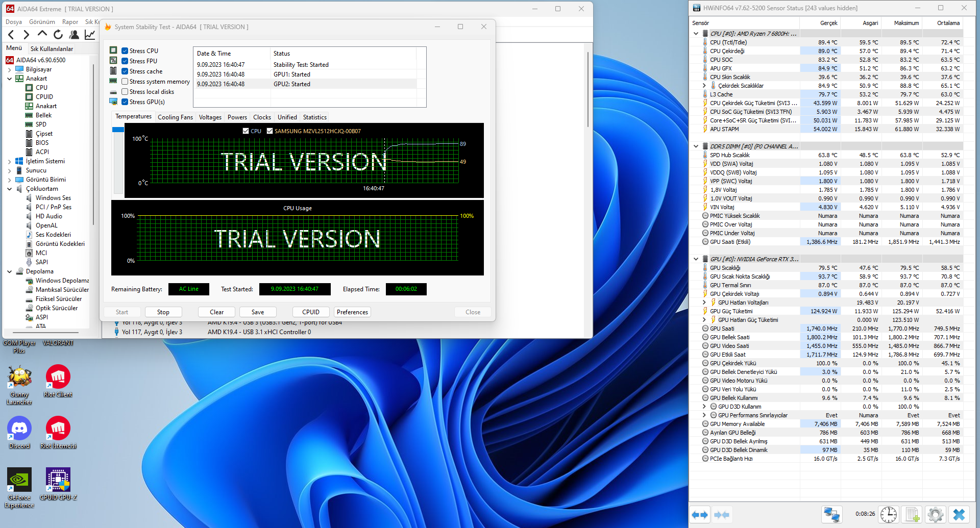Image resolution: width=980 pixels, height=528 pixels.
Task: Enable Stress system memory checkbox
Action: click(125, 82)
